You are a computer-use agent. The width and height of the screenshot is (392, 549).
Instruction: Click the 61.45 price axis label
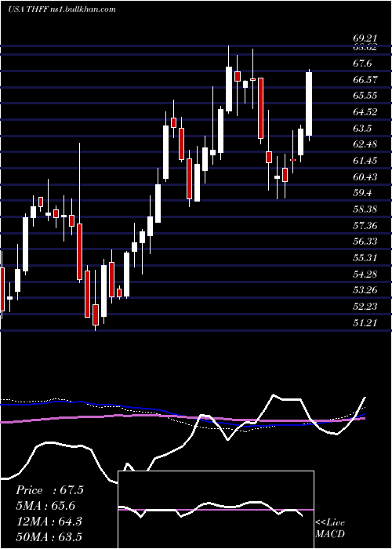pyautogui.click(x=365, y=161)
